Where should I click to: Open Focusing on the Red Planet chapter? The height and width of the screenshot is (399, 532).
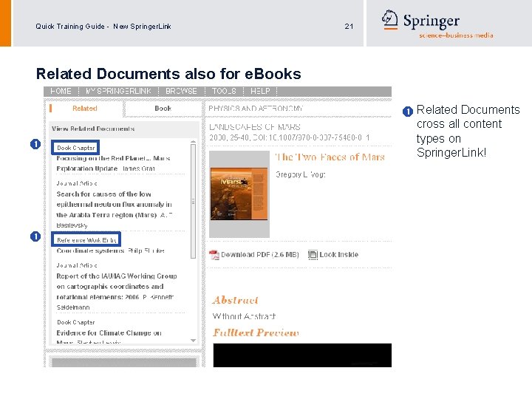click(113, 163)
